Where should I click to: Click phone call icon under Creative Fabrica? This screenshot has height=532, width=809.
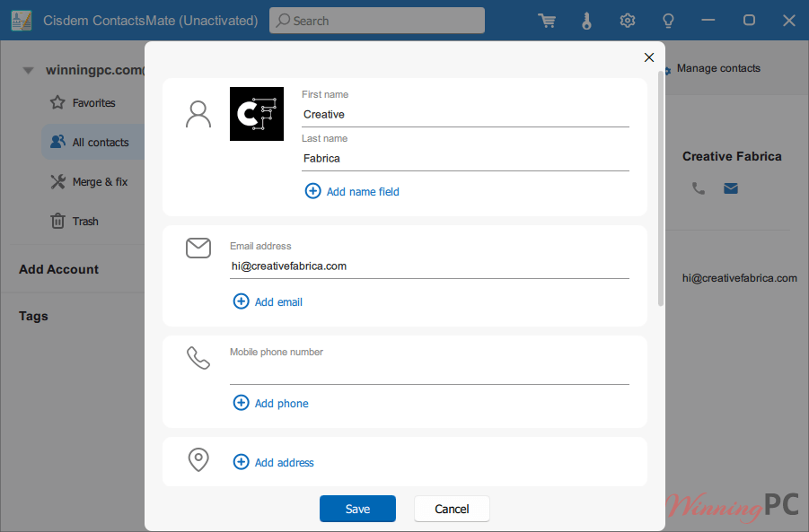coord(698,188)
